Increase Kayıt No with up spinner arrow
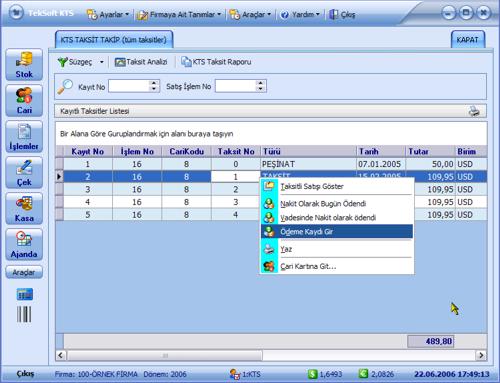The height and width of the screenshot is (383, 500). click(x=154, y=83)
